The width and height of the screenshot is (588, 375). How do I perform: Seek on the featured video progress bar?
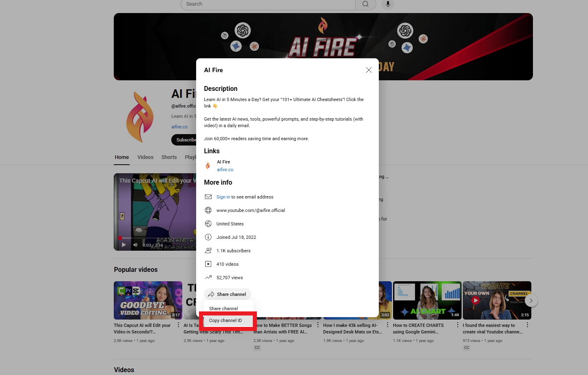[157, 238]
